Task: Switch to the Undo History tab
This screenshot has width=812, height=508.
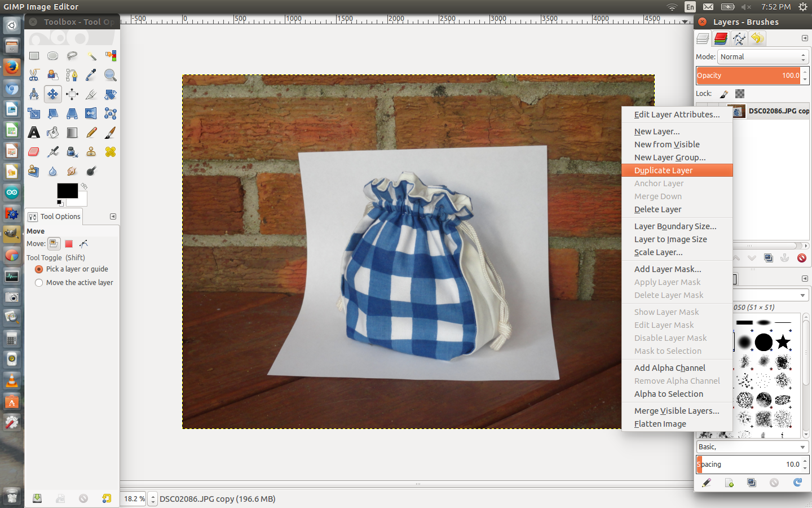Action: pos(757,38)
